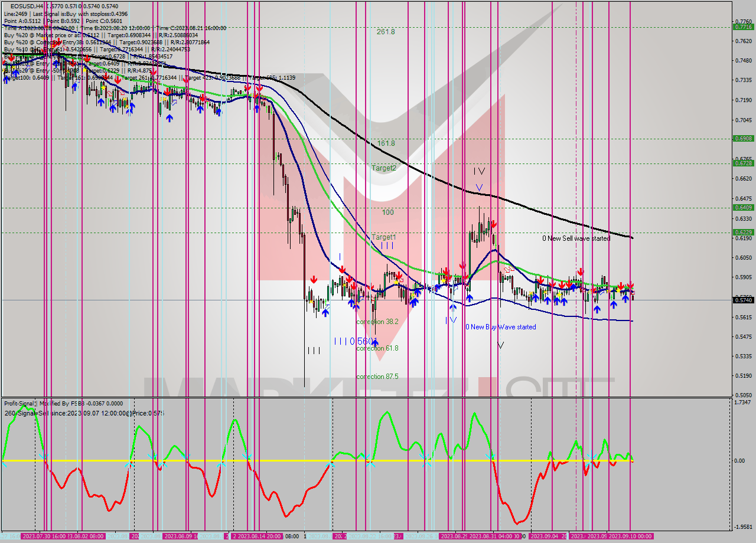This screenshot has width=756, height=543.
Task: Click the blue 'I I I 0.5601' wave label
Action: (356, 341)
